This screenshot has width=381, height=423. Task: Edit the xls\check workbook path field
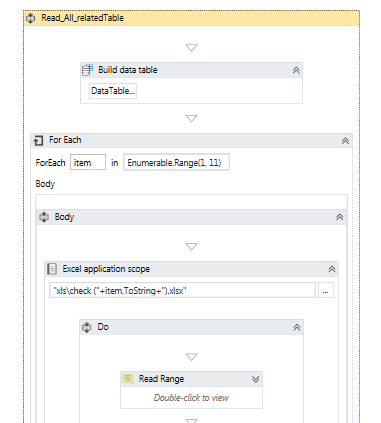tap(182, 290)
